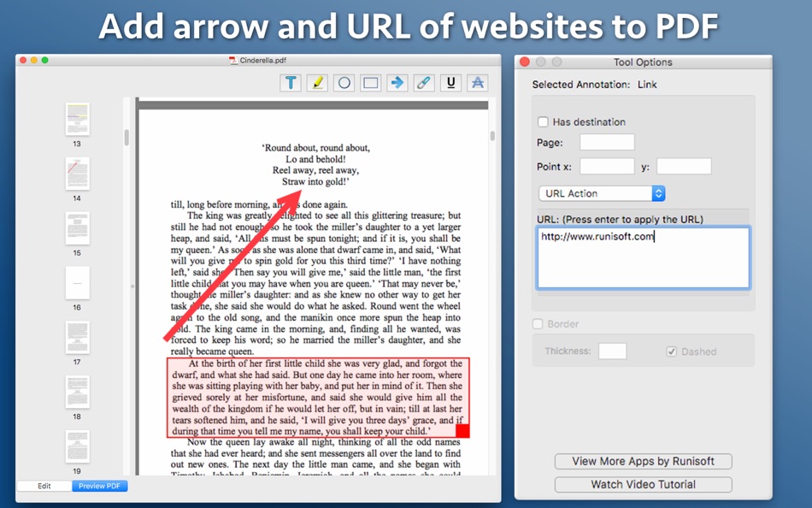Open page 16 thumbnail
The image size is (812, 508).
[x=77, y=282]
